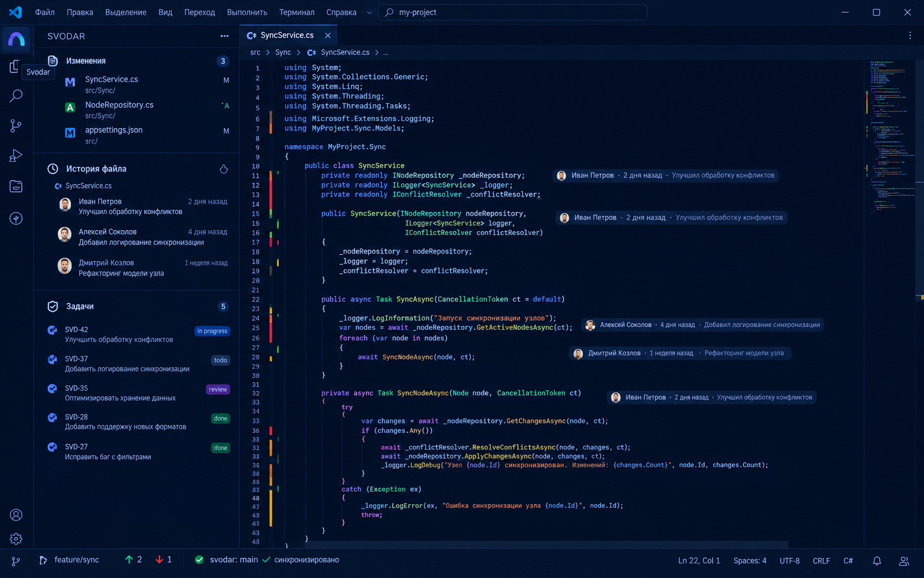This screenshot has width=924, height=578.
Task: Click the check icon next to task SVD-42
Action: pos(52,330)
